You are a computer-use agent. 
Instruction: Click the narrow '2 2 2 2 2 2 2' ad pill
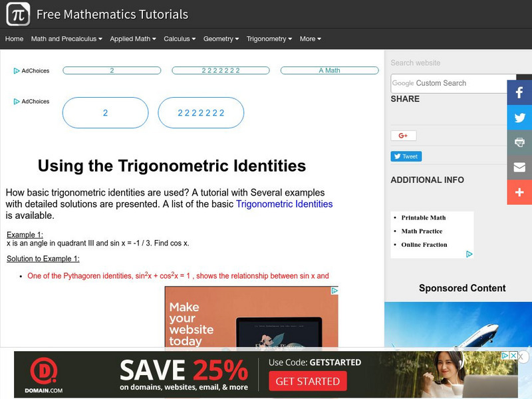221,70
